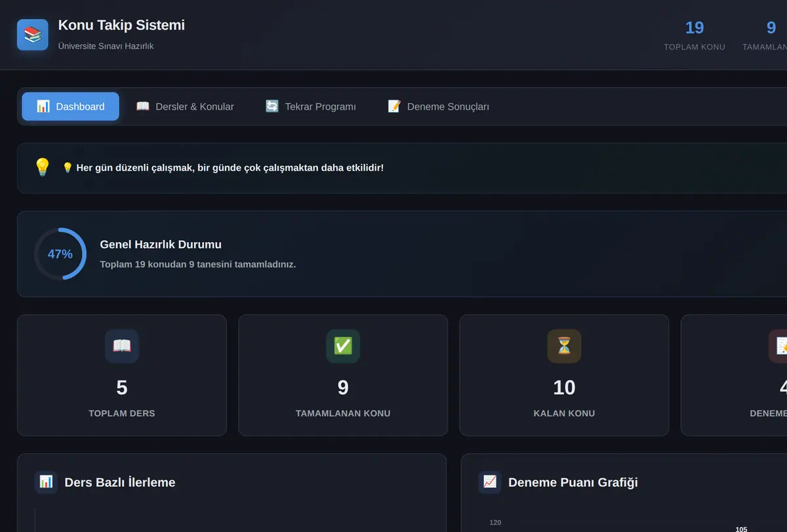This screenshot has width=787, height=532.
Task: Go to Deneme Sonuçları tab
Action: (439, 106)
